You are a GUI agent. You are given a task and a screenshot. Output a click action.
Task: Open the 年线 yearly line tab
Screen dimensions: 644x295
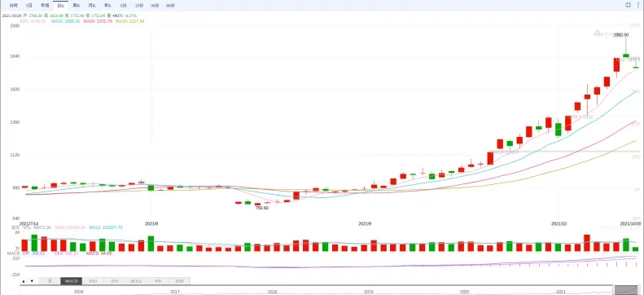(45, 6)
